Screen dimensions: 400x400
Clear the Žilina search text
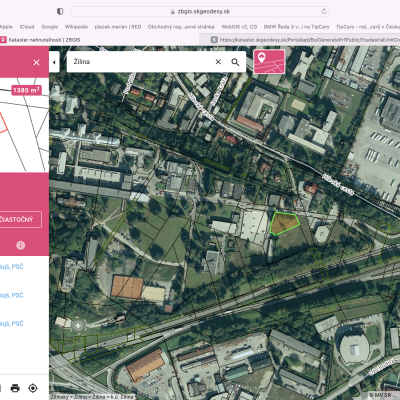[x=218, y=62]
